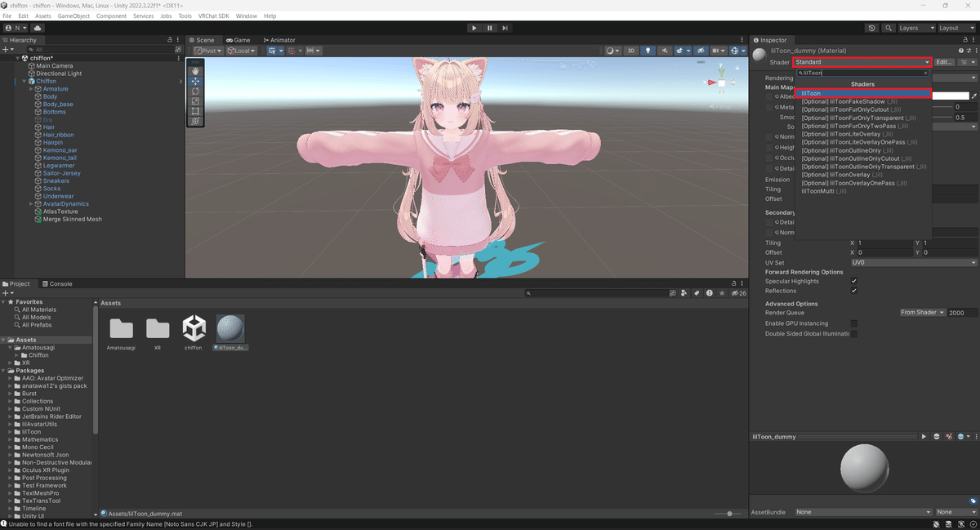Click Search by Label tag icon

coord(696,292)
